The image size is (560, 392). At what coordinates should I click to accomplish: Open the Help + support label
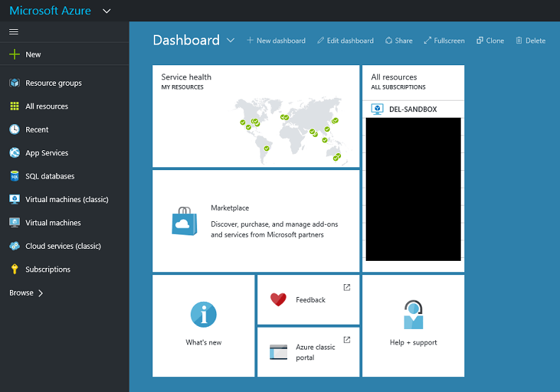click(x=413, y=342)
